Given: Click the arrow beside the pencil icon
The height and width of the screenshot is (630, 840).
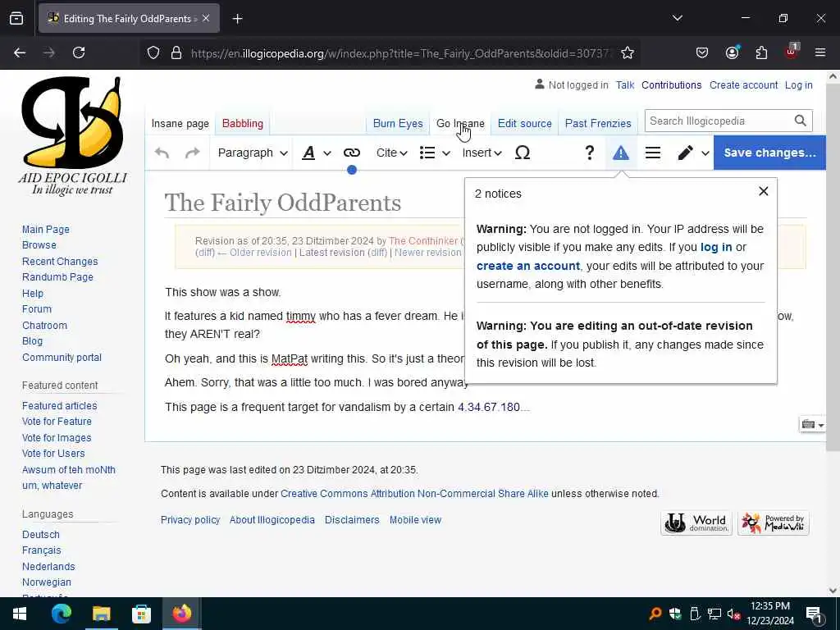Looking at the screenshot, I should tap(705, 153).
